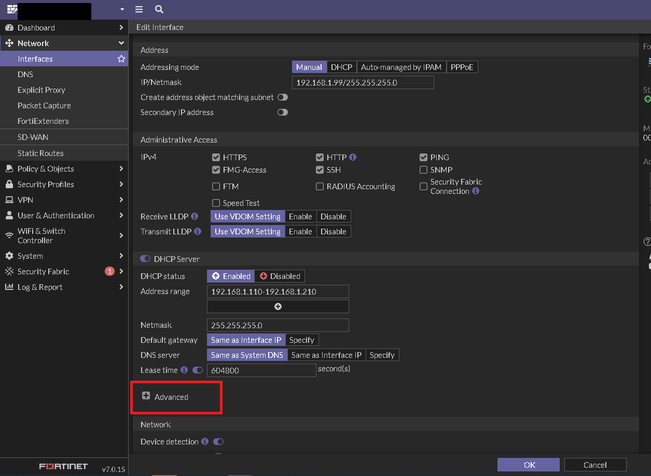Click the info icon next to HTTP
Screen dimensions: 651x476
[353, 157]
